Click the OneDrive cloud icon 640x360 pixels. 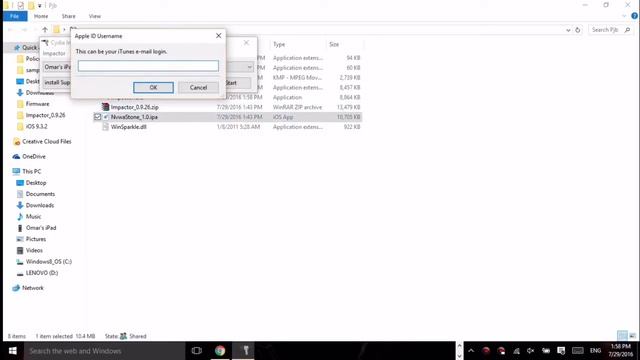[16, 157]
